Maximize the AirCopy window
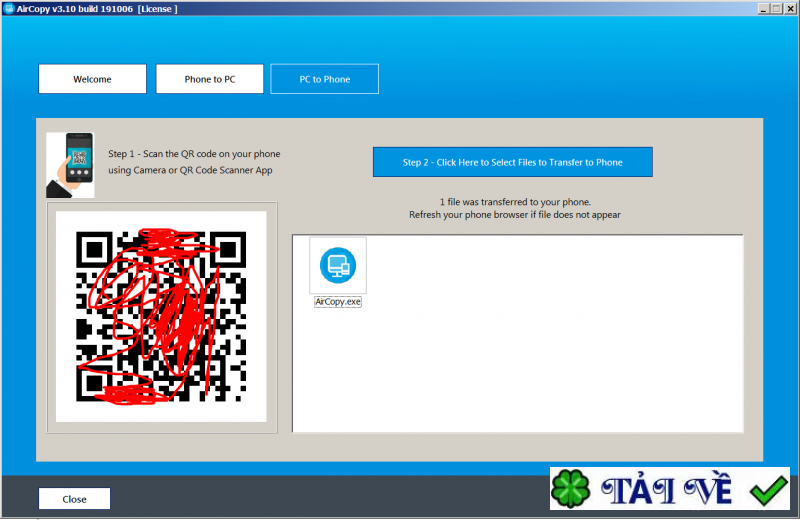Screen dimensions: 800x520 [x=777, y=9]
